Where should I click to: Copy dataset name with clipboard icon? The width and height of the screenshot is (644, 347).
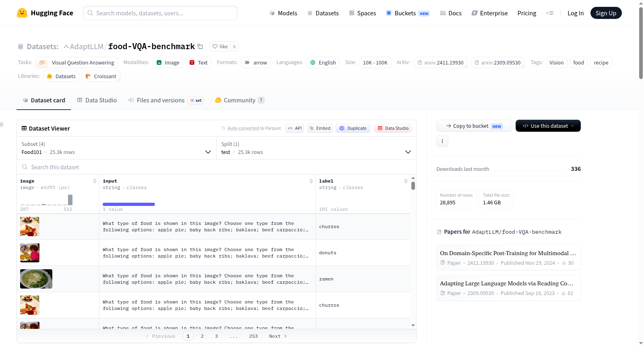[200, 46]
